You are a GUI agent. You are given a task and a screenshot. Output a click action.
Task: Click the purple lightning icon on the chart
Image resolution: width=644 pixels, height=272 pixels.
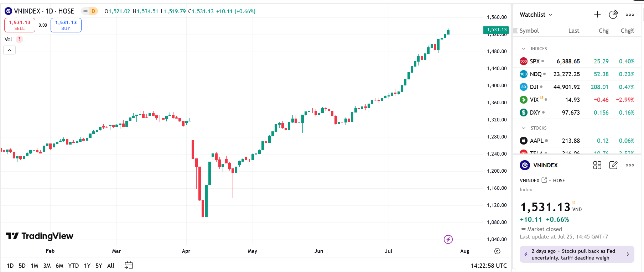(x=448, y=240)
